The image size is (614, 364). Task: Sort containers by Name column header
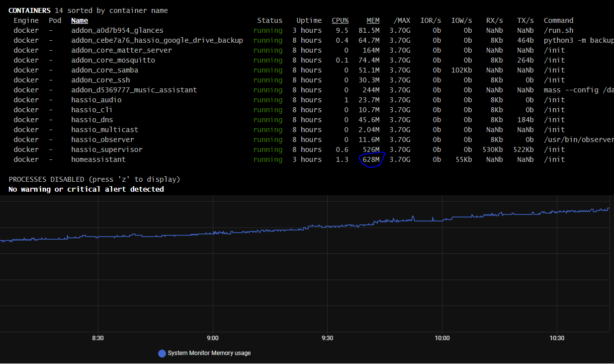click(x=80, y=20)
